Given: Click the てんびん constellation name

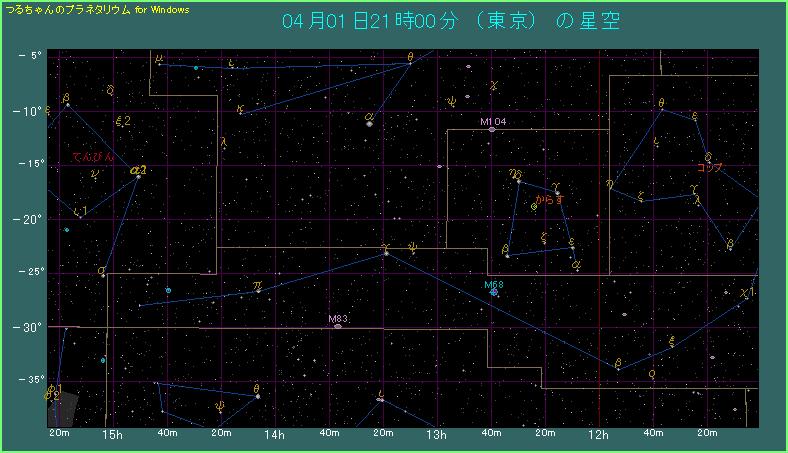Looking at the screenshot, I should tap(93, 157).
